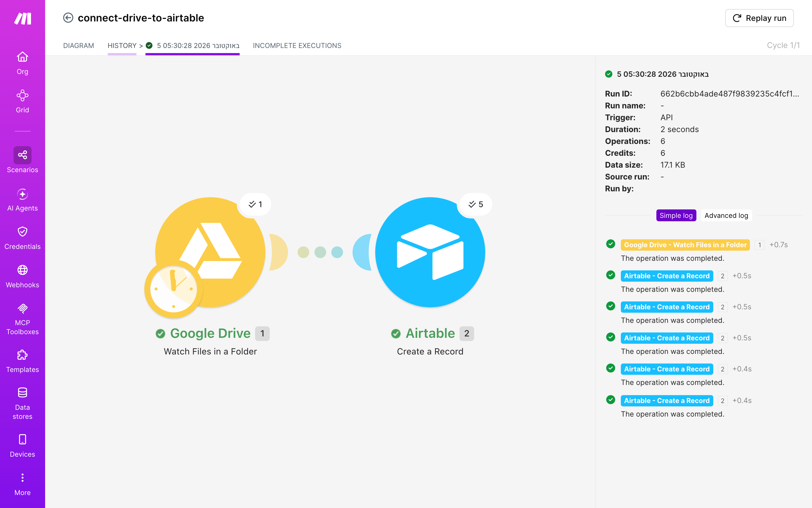Open the Webhooks section

23,276
